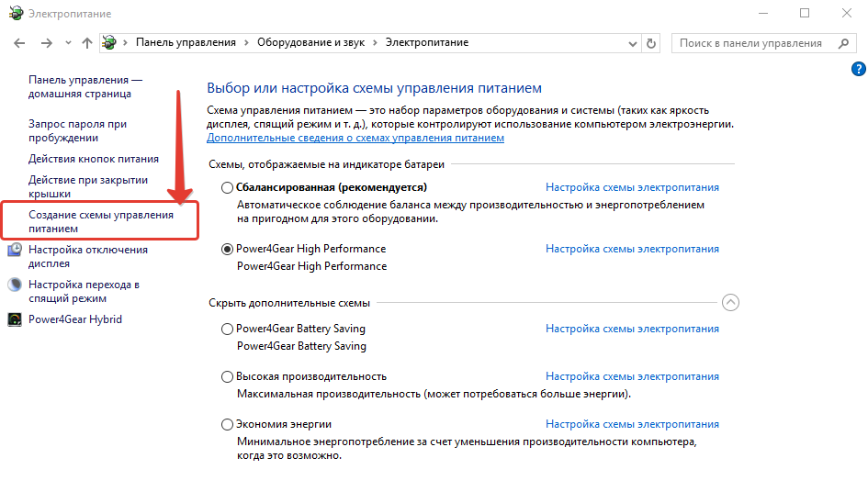Select Высокая производительность radio button

point(227,377)
